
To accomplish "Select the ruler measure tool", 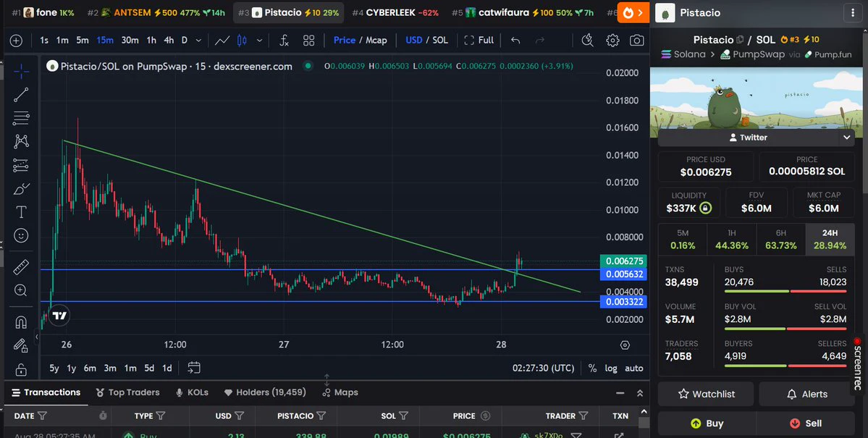I will 21,267.
